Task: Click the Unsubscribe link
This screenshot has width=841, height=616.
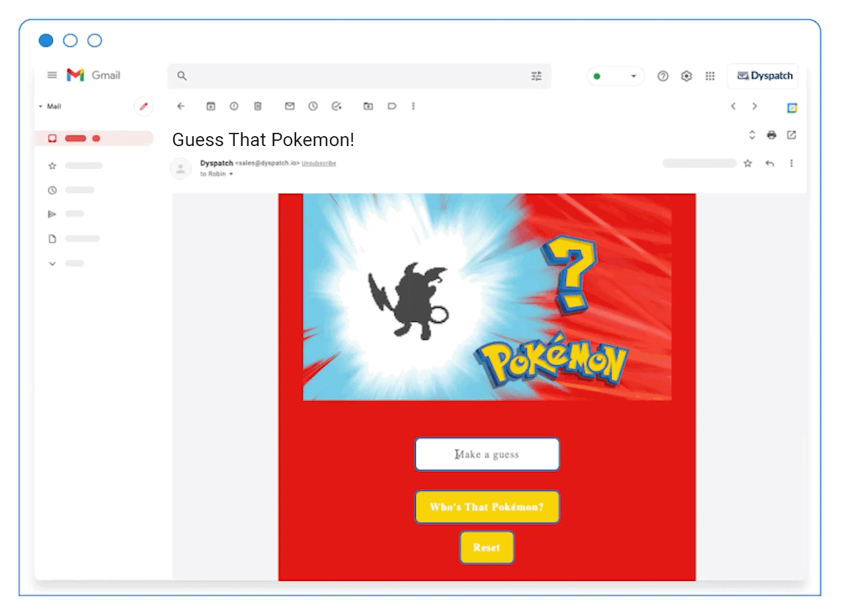Action: point(319,163)
